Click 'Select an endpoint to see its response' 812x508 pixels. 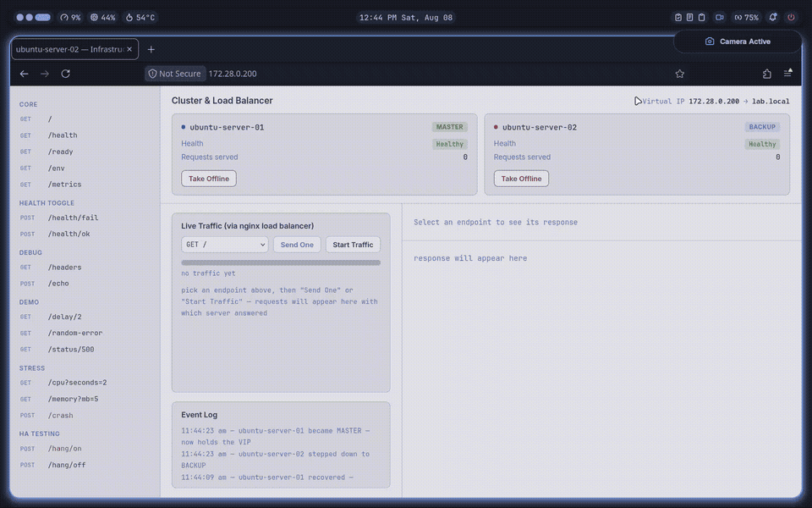tap(496, 223)
